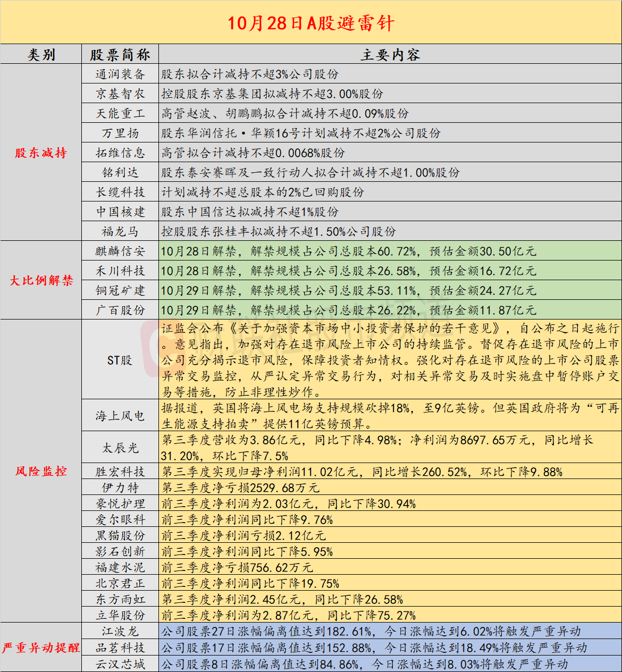Click the '胜宏科技' stock name
Image resolution: width=622 pixels, height=672 pixels.
pos(120,472)
